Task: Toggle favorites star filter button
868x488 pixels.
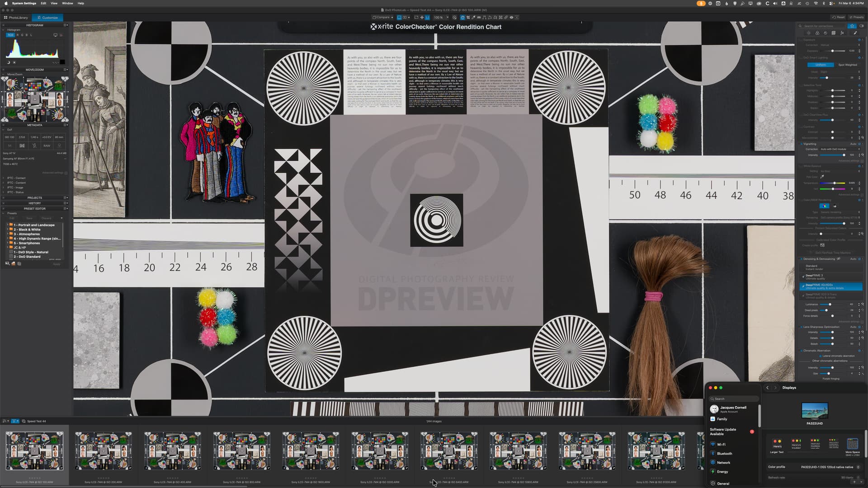Action: point(852,26)
